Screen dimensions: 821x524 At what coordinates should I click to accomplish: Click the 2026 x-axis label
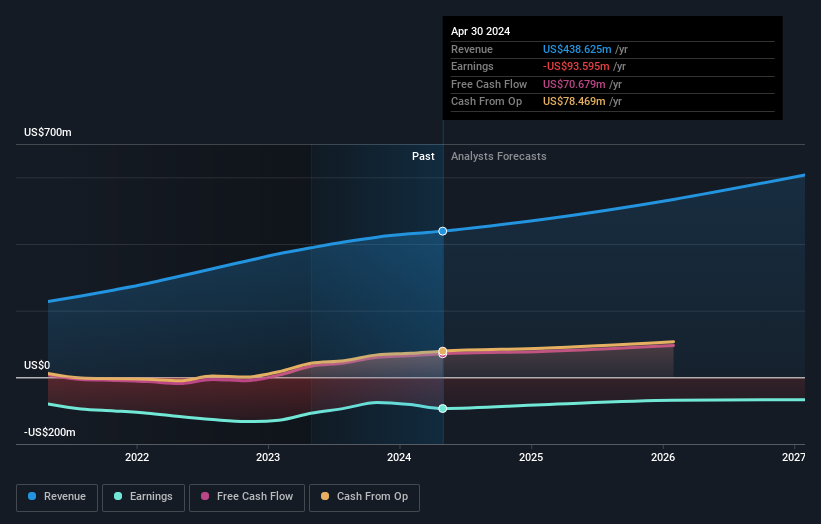click(663, 457)
